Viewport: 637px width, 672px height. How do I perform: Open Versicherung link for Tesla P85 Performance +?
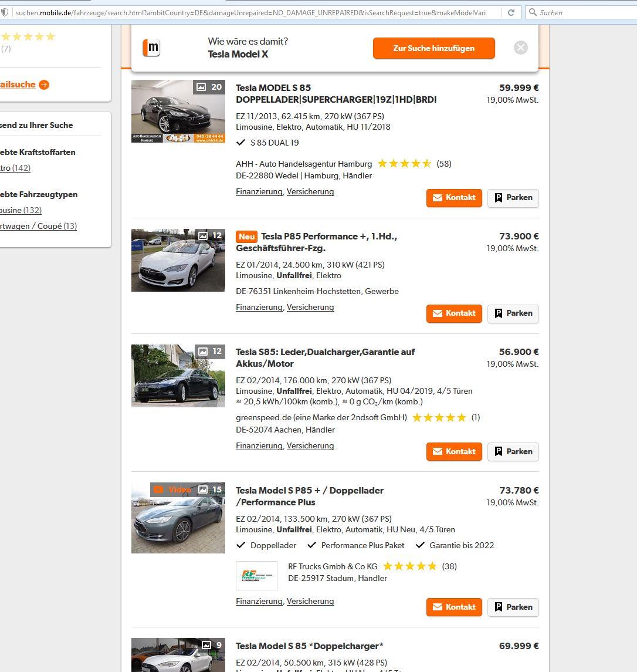[310, 308]
